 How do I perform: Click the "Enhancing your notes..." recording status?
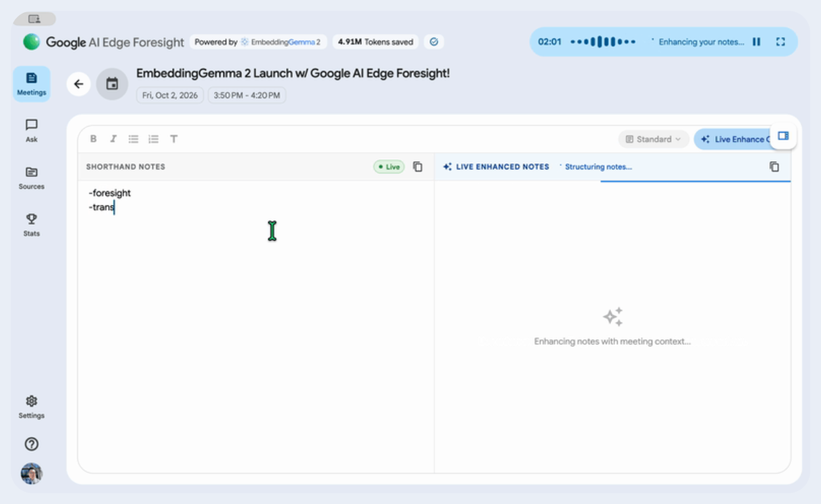700,42
